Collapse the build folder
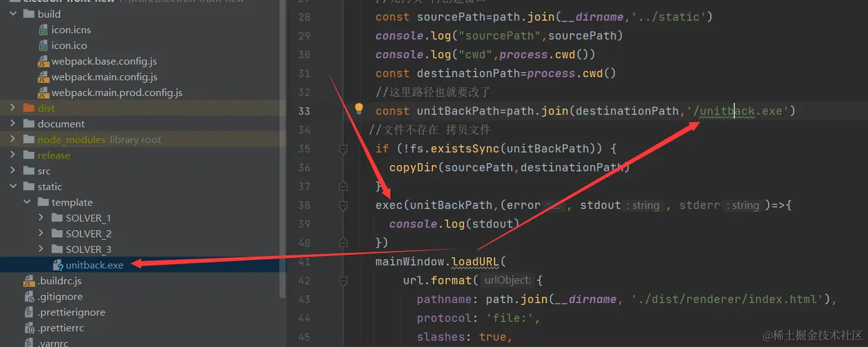Screen dimensions: 868x347 [13, 14]
